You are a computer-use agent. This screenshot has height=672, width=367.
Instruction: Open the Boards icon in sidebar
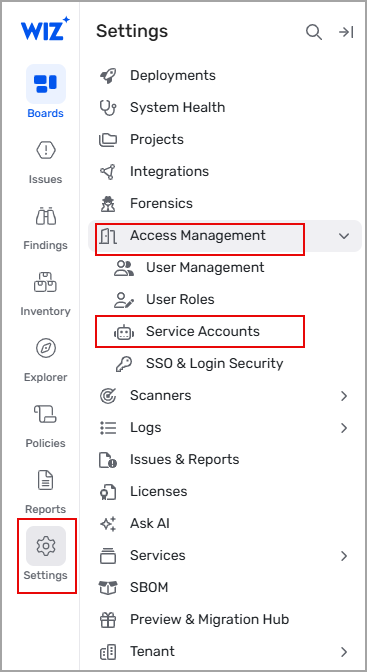tap(46, 84)
